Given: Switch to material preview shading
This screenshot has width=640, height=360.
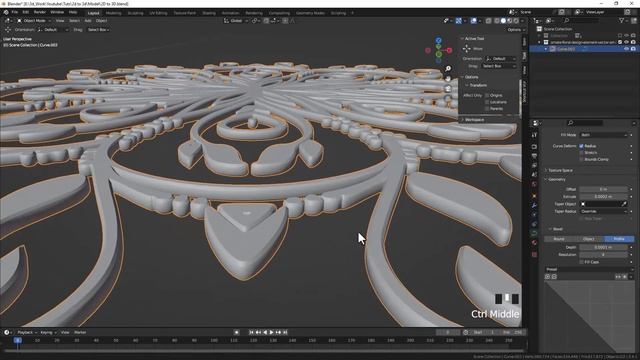Looking at the screenshot, I should [510, 20].
